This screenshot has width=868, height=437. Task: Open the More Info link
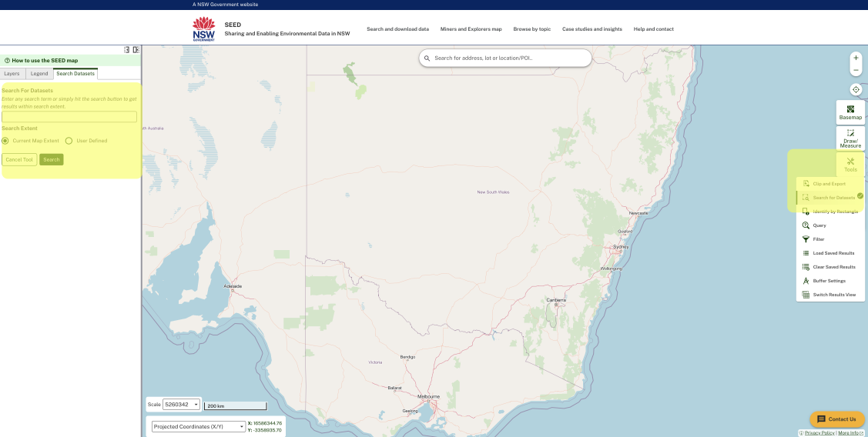coord(850,433)
